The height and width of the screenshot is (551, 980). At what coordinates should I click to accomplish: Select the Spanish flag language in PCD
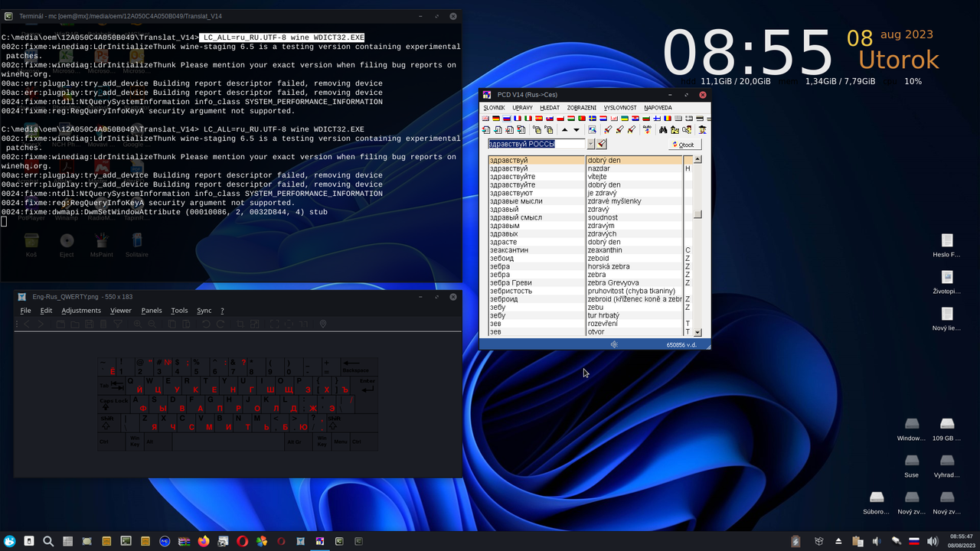pos(539,119)
